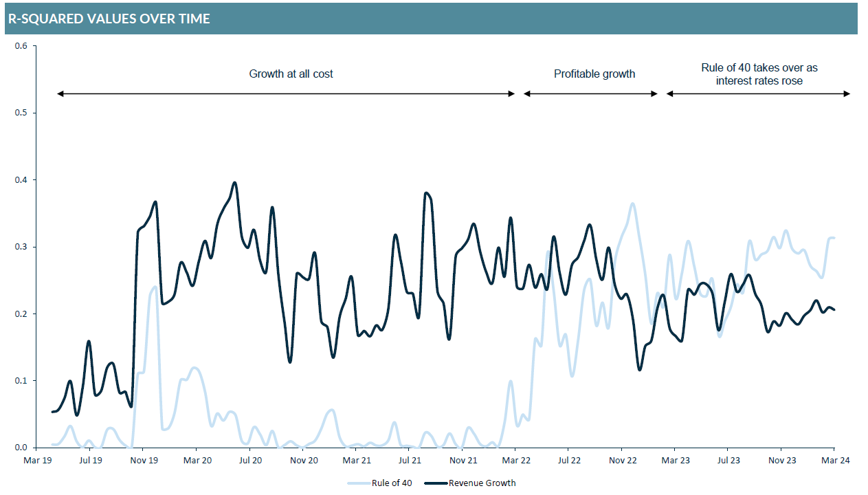The width and height of the screenshot is (868, 495).
Task: Toggle the Revenue Growth legend label
Action: pyautogui.click(x=482, y=483)
